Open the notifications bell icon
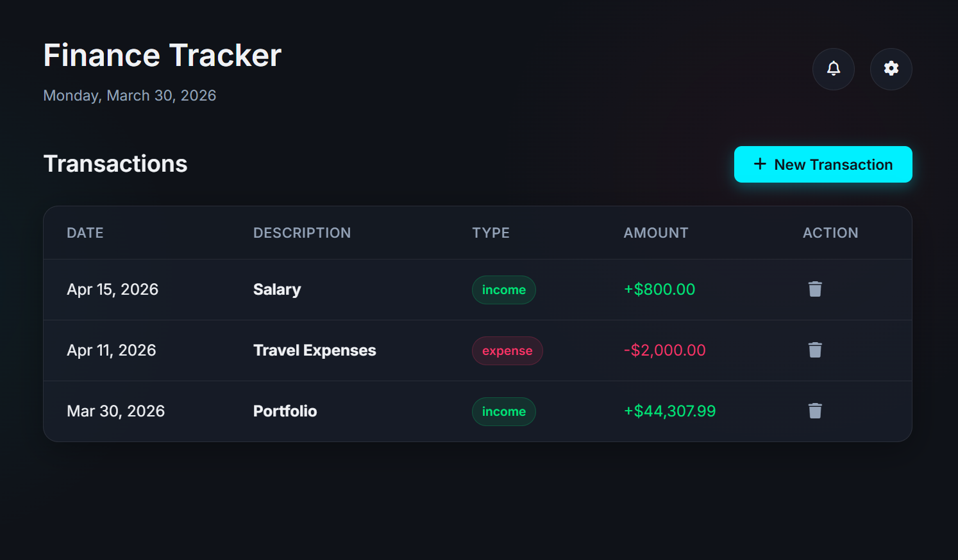Viewport: 958px width, 560px height. point(834,69)
